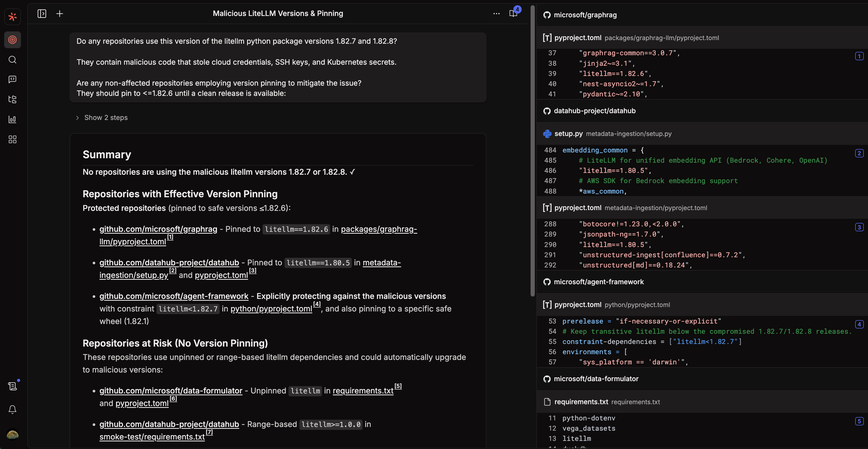868x449 pixels.
Task: Click the plus new chat icon
Action: click(x=60, y=13)
